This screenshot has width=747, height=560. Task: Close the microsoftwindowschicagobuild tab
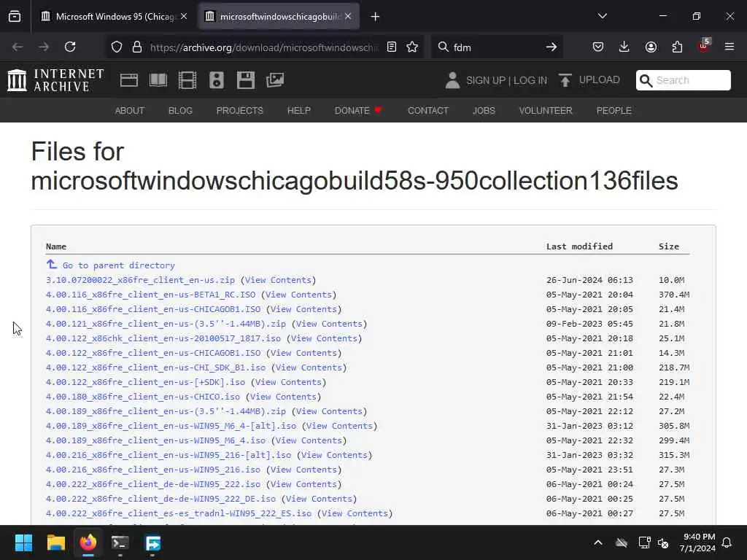pos(348,17)
